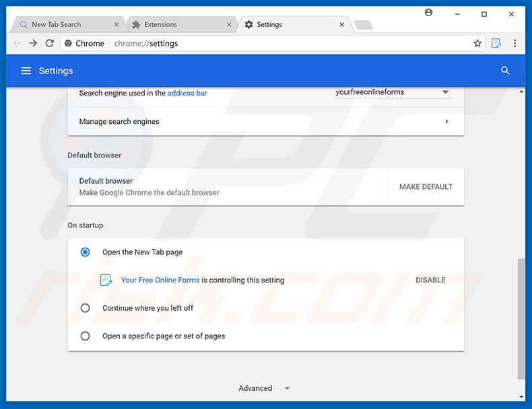Open the yourfreeonlineforms search engine dropdown
The width and height of the screenshot is (532, 409).
click(x=393, y=92)
